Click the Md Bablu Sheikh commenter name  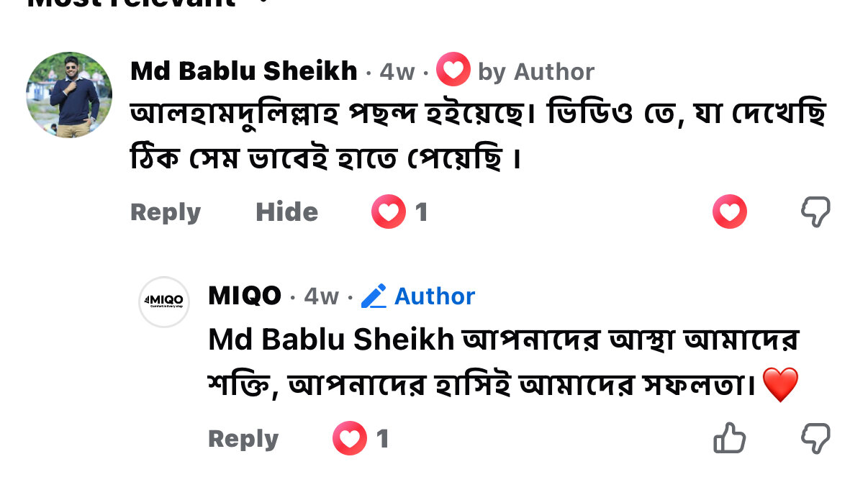tap(244, 71)
